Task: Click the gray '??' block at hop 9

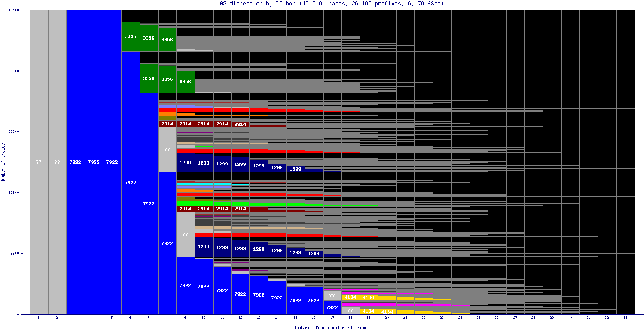Action: [x=186, y=234]
